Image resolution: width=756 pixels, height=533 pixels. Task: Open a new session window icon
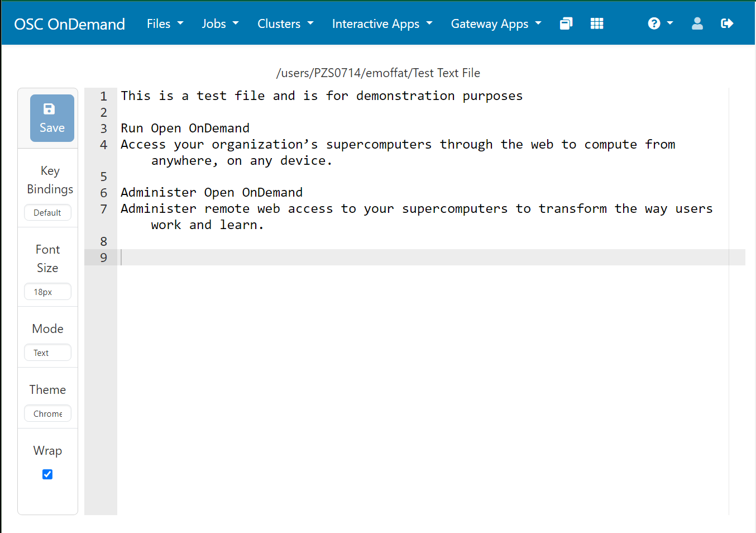(x=566, y=23)
